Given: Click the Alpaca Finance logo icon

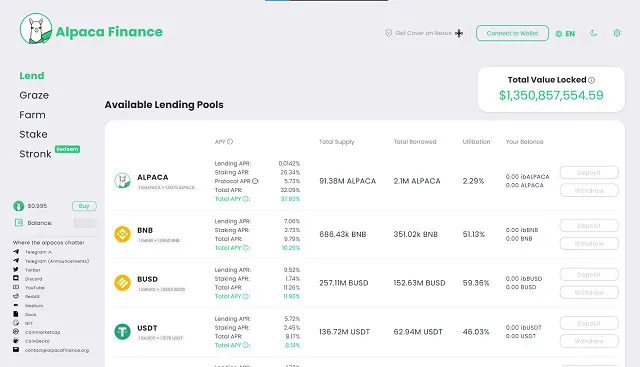Looking at the screenshot, I should (36, 29).
